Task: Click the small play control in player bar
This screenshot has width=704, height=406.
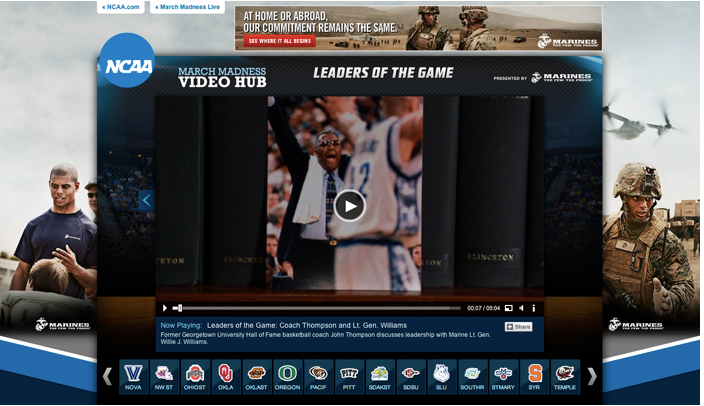Action: pyautogui.click(x=165, y=308)
